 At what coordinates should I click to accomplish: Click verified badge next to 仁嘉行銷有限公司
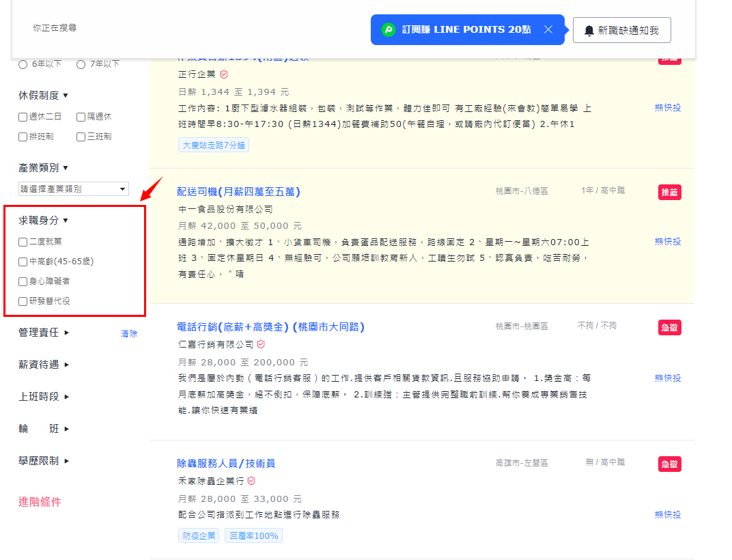(x=261, y=344)
